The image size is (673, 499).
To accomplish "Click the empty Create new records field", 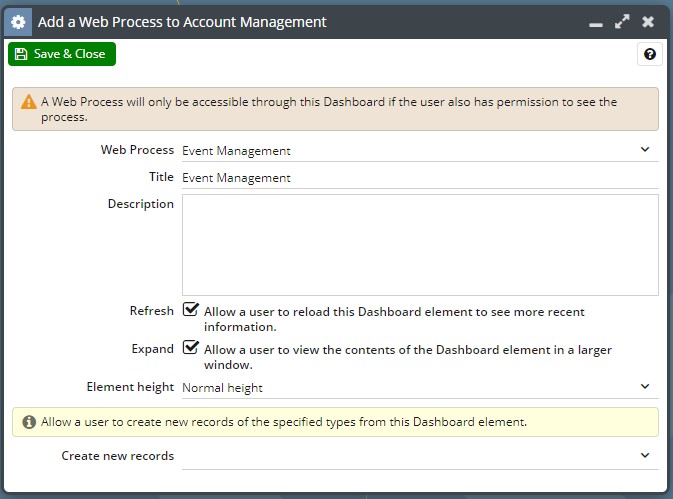I will pyautogui.click(x=420, y=456).
